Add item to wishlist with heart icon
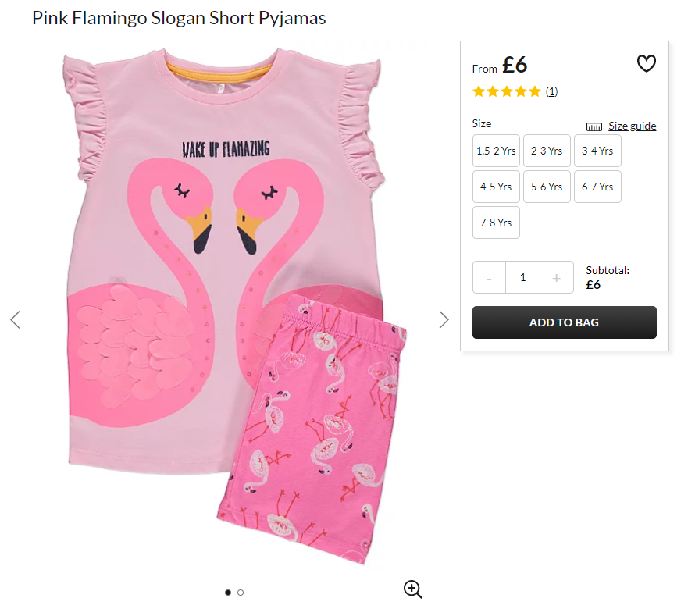The image size is (688, 616). click(646, 63)
